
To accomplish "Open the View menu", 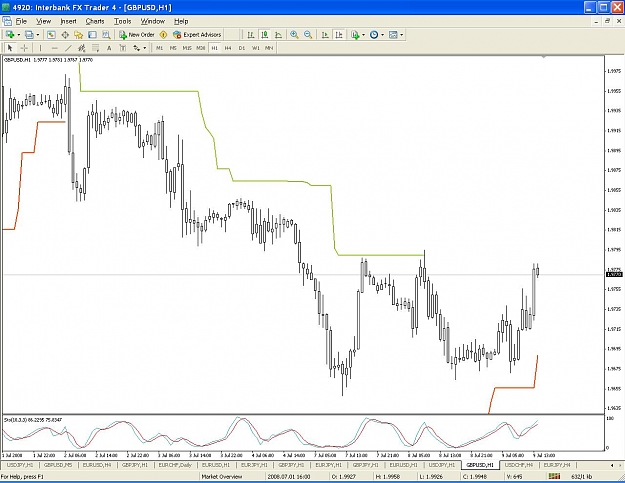I will (43, 22).
